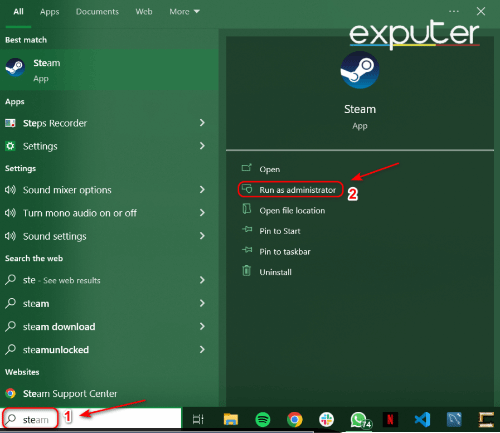
Task: Choose Pin to taskbar option
Action: (285, 251)
